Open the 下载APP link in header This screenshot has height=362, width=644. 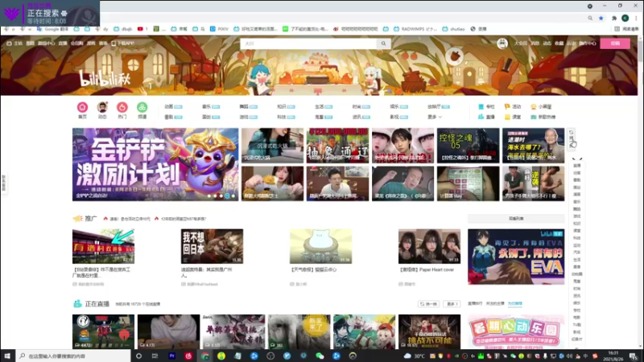click(123, 43)
